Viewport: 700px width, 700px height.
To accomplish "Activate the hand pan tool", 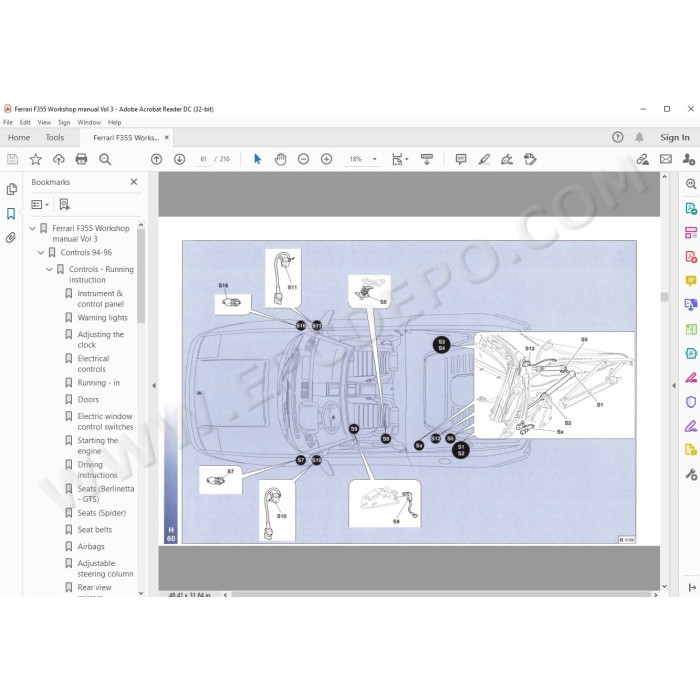I will click(280, 159).
